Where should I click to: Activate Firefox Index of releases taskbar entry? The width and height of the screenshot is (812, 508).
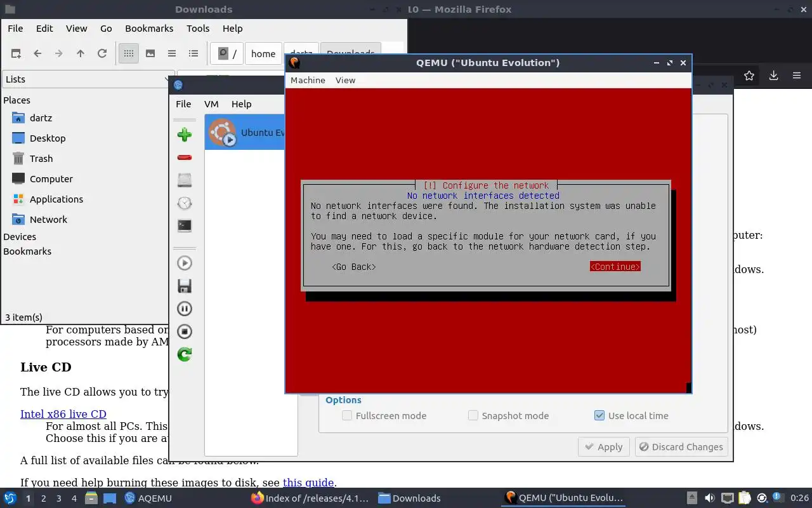pos(310,498)
